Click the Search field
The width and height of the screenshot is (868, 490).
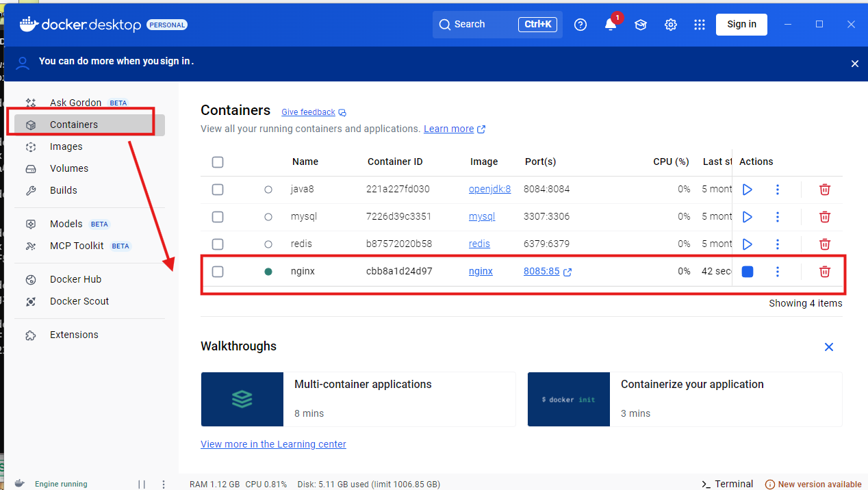pyautogui.click(x=498, y=25)
